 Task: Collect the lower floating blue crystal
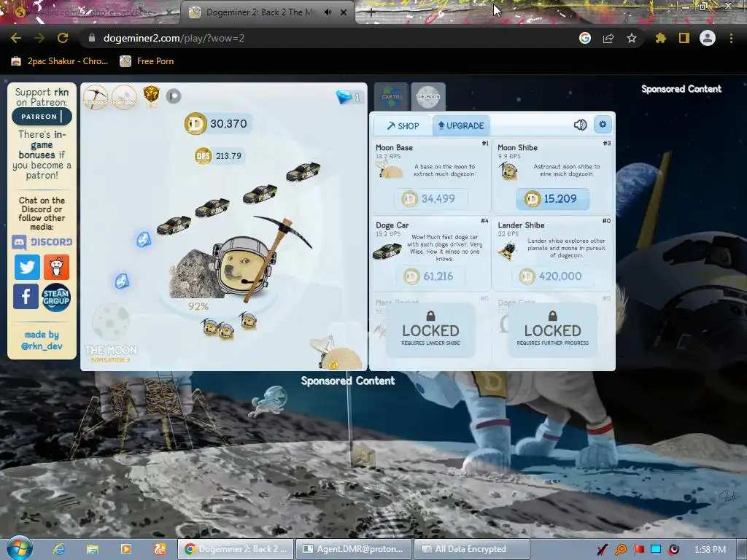[x=122, y=281]
